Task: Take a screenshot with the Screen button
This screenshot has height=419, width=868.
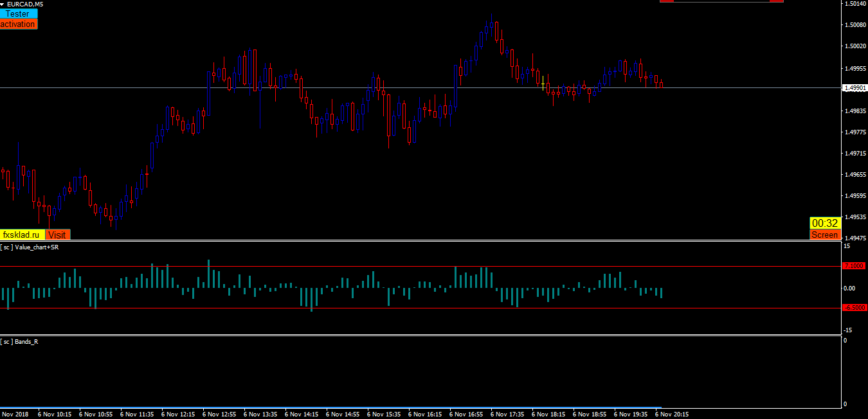Action: [x=825, y=235]
